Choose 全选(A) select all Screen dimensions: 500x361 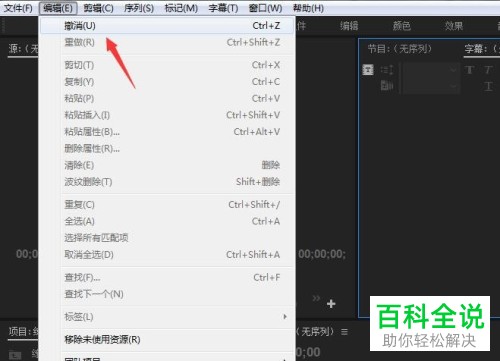pos(167,221)
